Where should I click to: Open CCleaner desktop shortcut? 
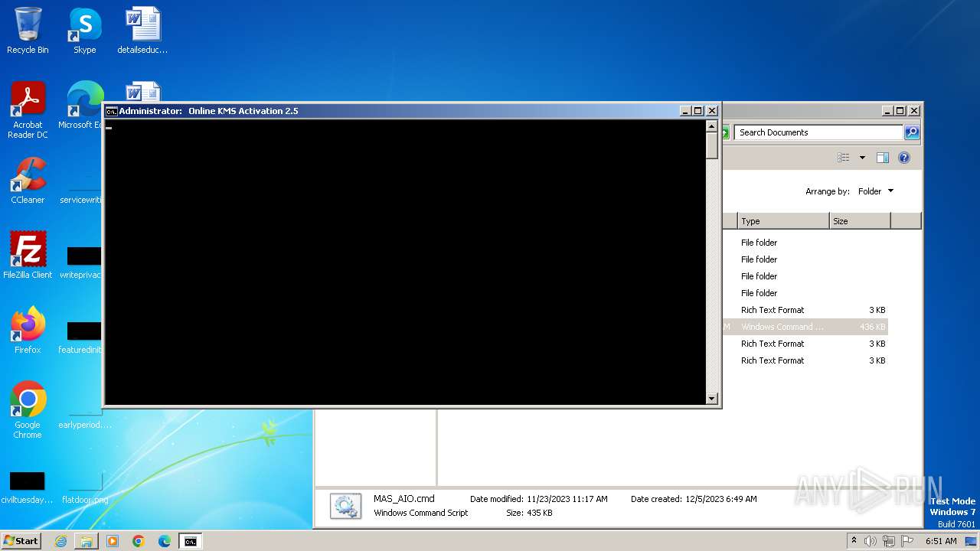tap(28, 181)
